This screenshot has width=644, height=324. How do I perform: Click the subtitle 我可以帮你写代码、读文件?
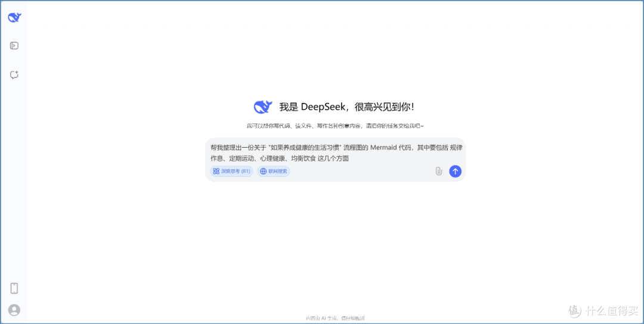point(335,126)
